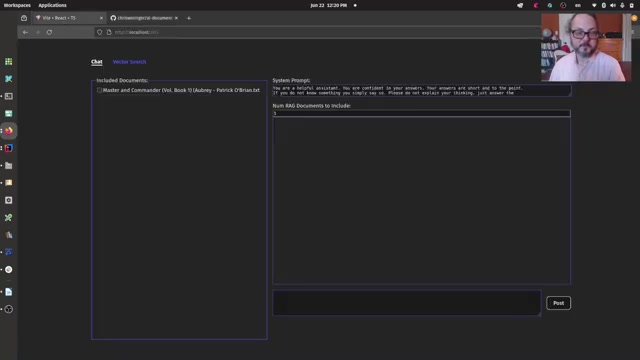Image resolution: width=640 pixels, height=360 pixels.
Task: Open the volume indicator in system tray
Action: pyautogui.click(x=613, y=5)
